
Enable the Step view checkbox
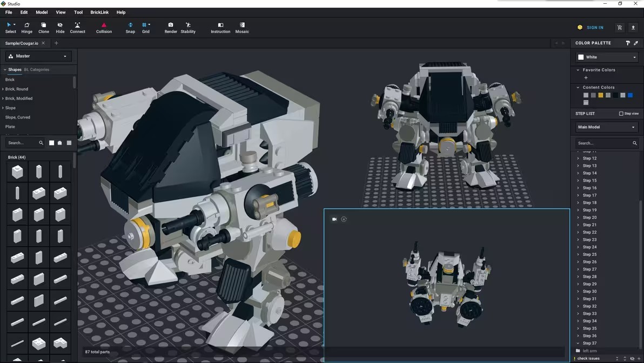pyautogui.click(x=621, y=114)
